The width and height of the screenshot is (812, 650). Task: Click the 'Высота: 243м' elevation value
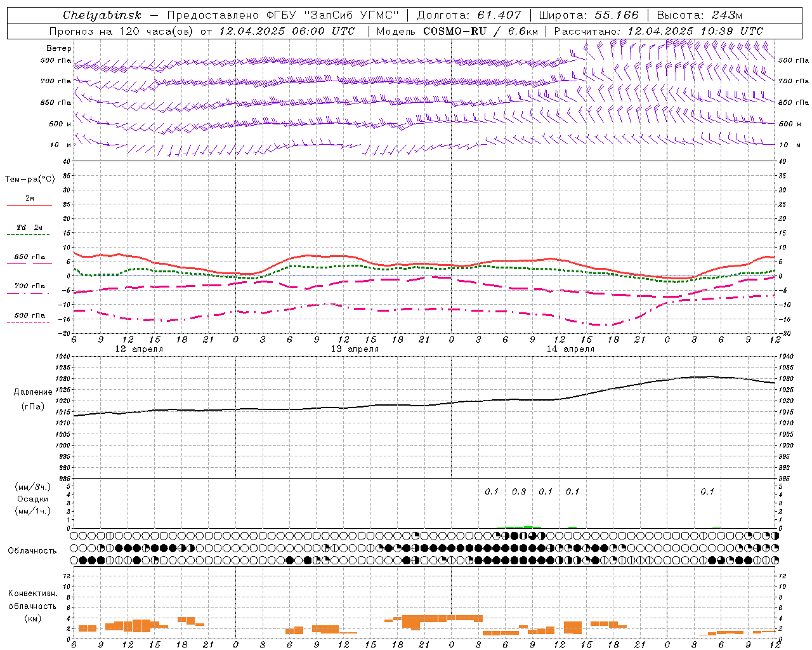pos(700,15)
